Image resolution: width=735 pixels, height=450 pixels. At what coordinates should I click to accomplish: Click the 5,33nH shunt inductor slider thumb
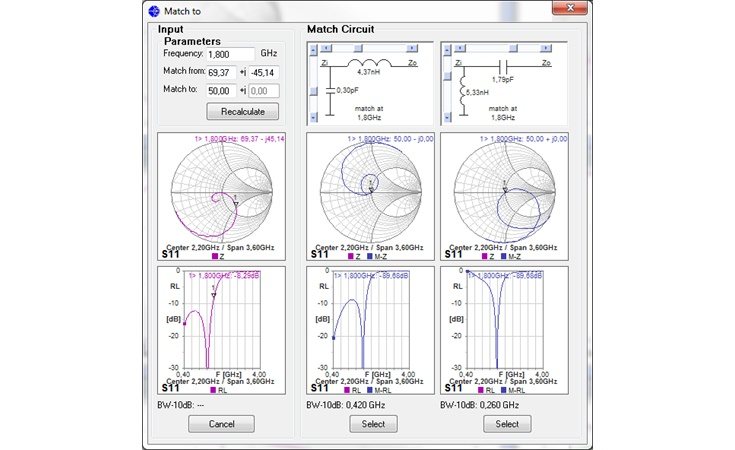click(x=447, y=75)
